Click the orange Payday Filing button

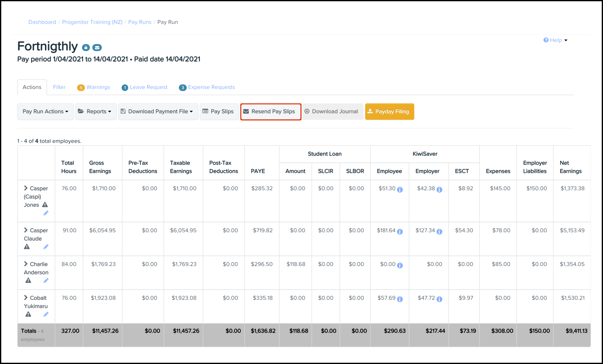389,111
